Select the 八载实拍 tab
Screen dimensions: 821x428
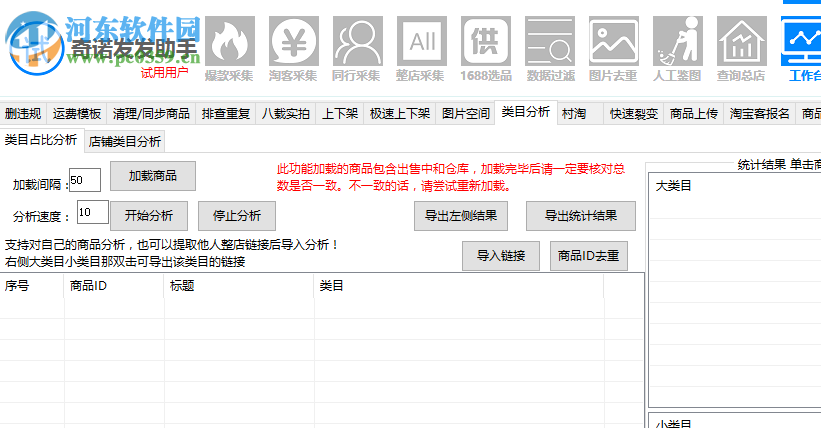click(286, 114)
